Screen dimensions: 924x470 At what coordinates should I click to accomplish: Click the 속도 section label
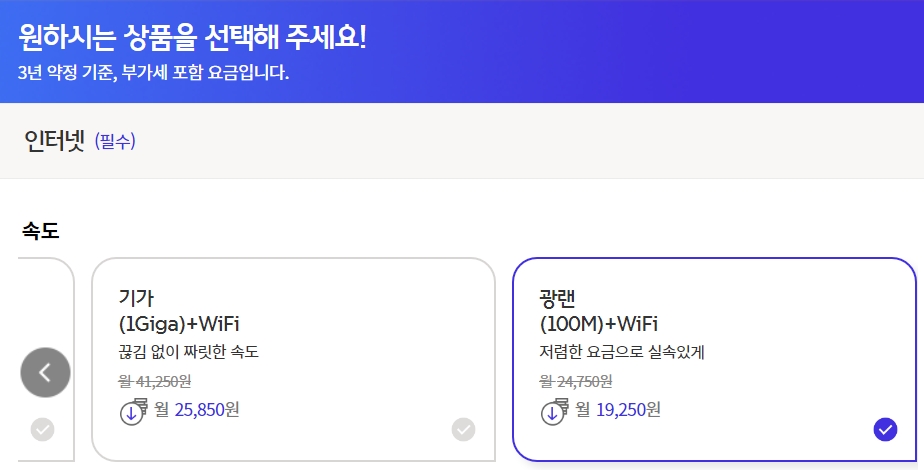40,231
